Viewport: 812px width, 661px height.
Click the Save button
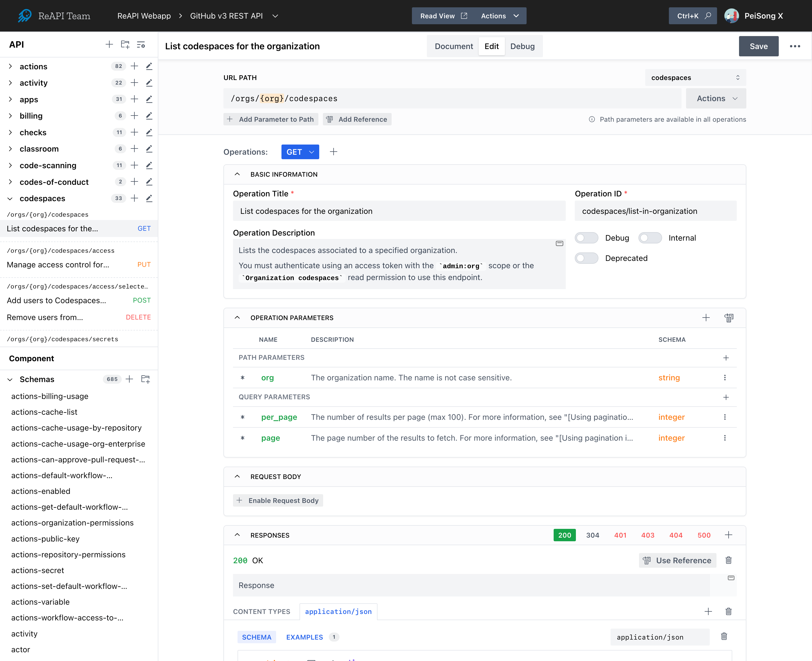click(758, 46)
